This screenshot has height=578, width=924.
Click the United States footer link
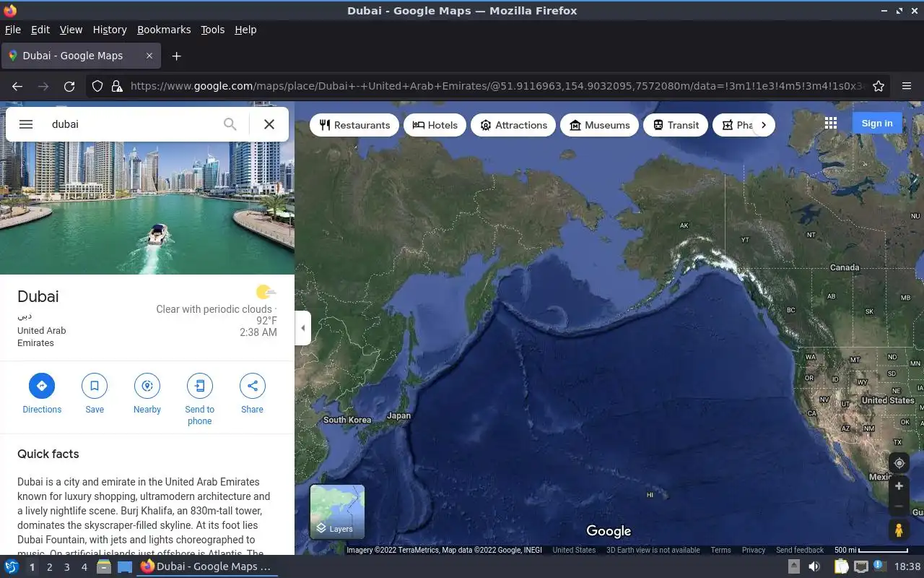point(574,550)
